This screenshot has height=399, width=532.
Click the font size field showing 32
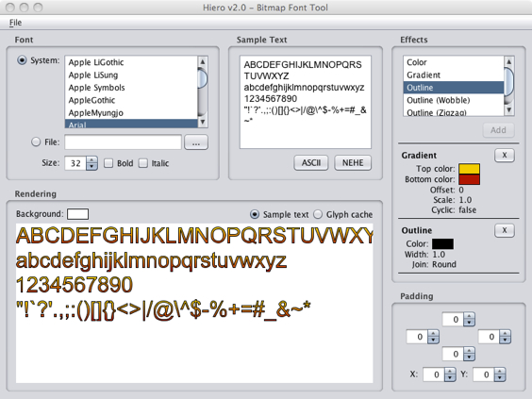point(75,163)
